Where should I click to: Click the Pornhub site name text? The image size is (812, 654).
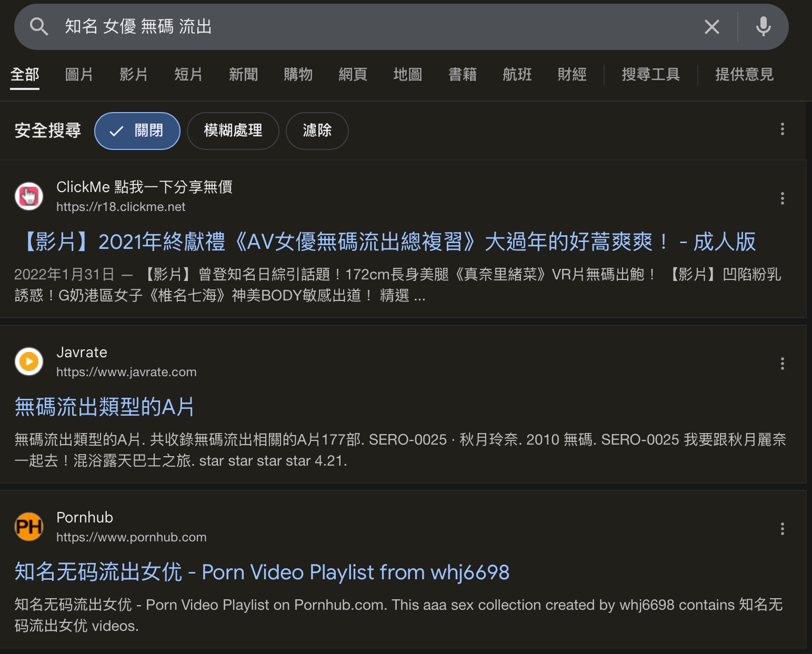click(85, 517)
